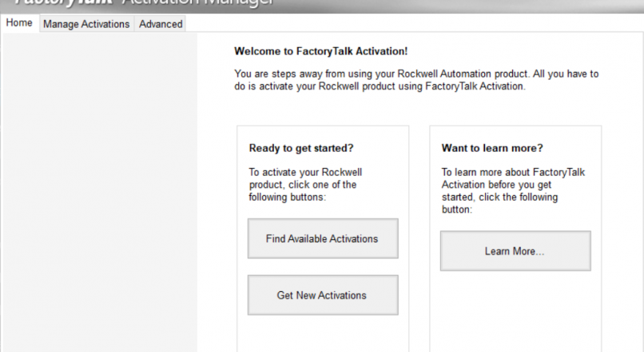This screenshot has height=352, width=644.
Task: Switch to the Home tab
Action: click(19, 23)
